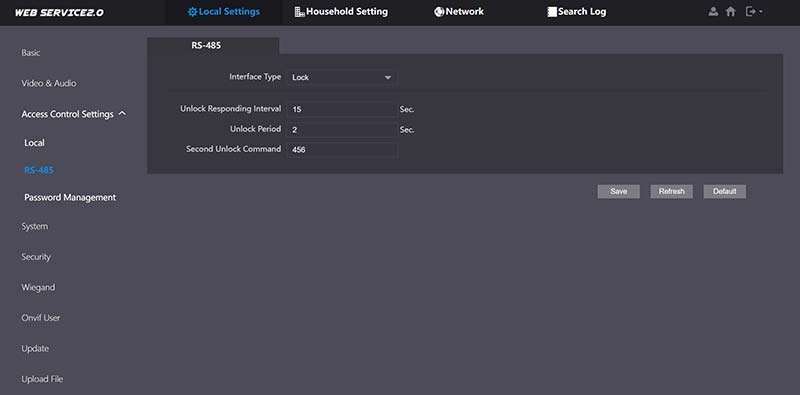800x395 pixels.
Task: Click the Default button
Action: [x=724, y=191]
